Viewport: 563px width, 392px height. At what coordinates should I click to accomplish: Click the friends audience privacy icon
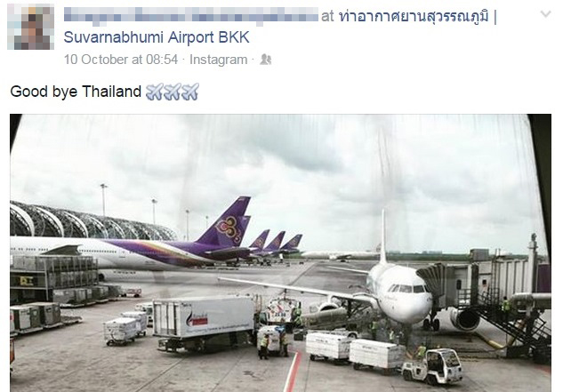[x=265, y=60]
